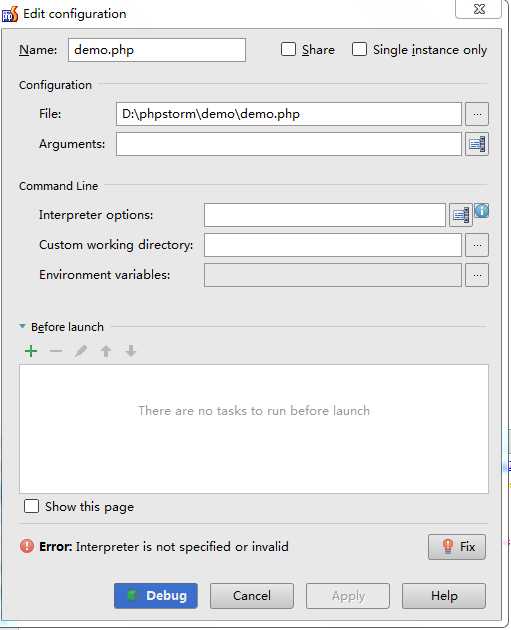Click the Help button
Image resolution: width=511 pixels, height=630 pixels.
[x=444, y=596]
